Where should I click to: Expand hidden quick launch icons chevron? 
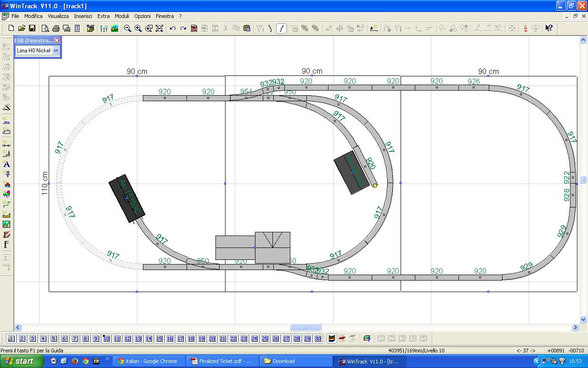(107, 359)
